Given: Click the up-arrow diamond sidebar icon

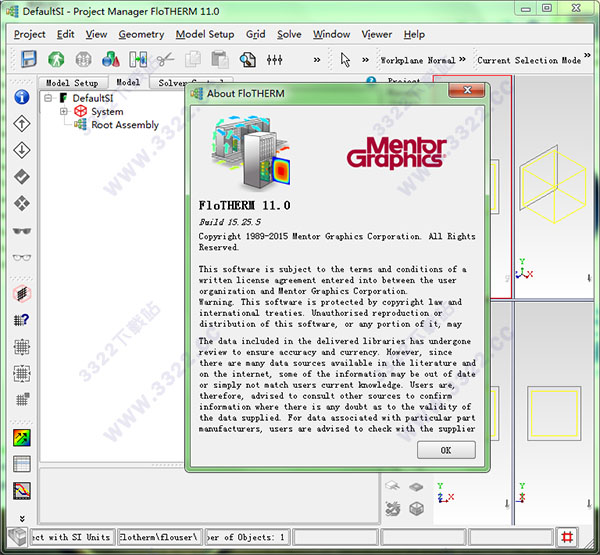Looking at the screenshot, I should pos(22,124).
